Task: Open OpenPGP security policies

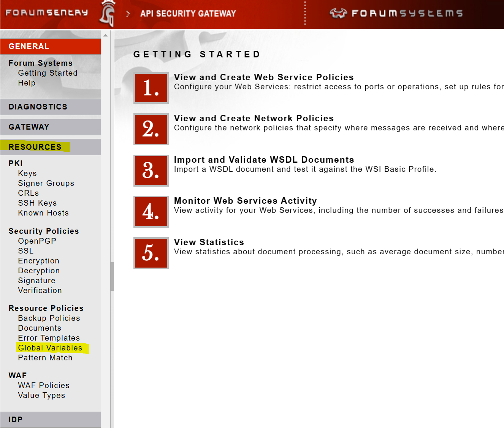Action: (37, 241)
